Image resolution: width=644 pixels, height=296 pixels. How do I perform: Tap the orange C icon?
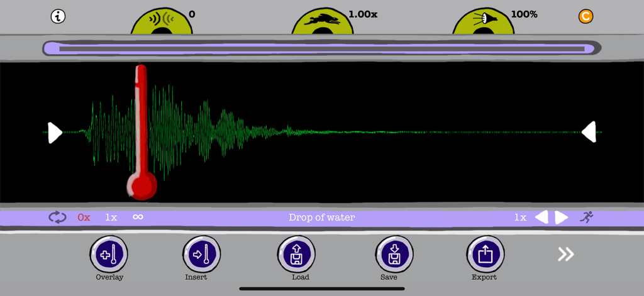[x=586, y=16]
